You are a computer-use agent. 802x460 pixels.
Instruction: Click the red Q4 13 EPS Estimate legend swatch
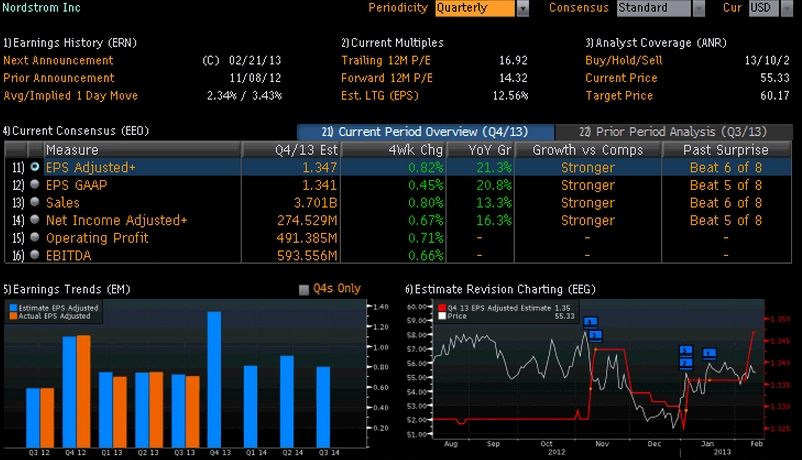pos(442,308)
